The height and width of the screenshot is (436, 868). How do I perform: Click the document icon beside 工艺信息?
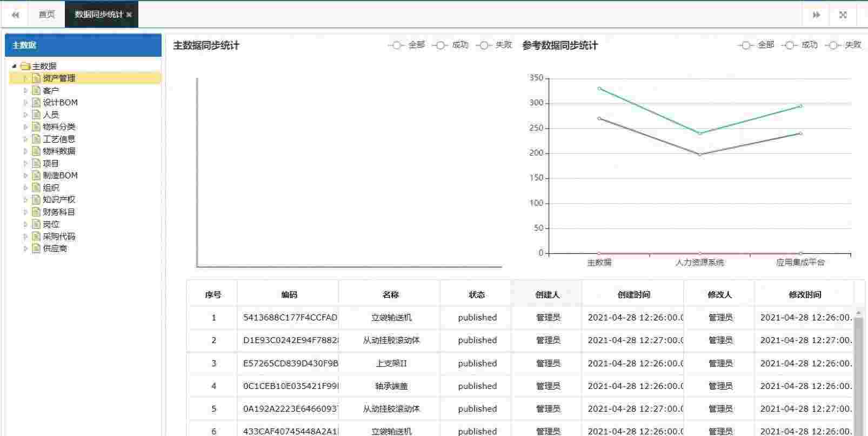pos(36,139)
